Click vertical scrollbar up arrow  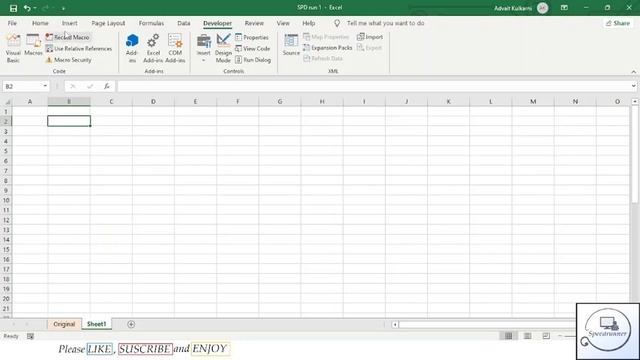click(635, 101)
